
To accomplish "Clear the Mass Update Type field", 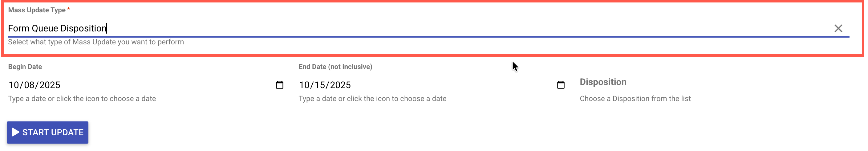I will click(x=838, y=28).
